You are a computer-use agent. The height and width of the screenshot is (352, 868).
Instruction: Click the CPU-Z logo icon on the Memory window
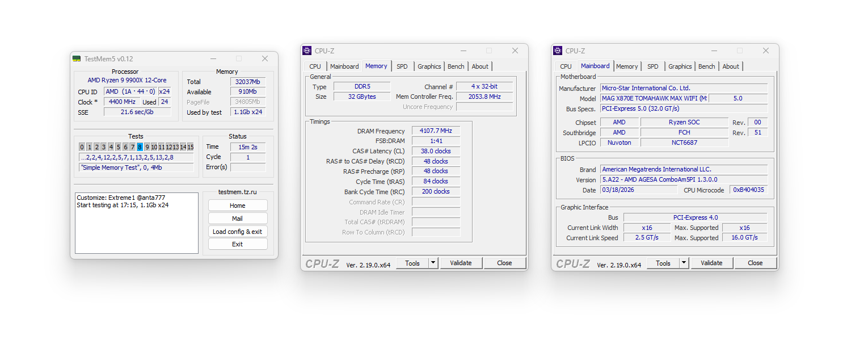click(x=306, y=51)
